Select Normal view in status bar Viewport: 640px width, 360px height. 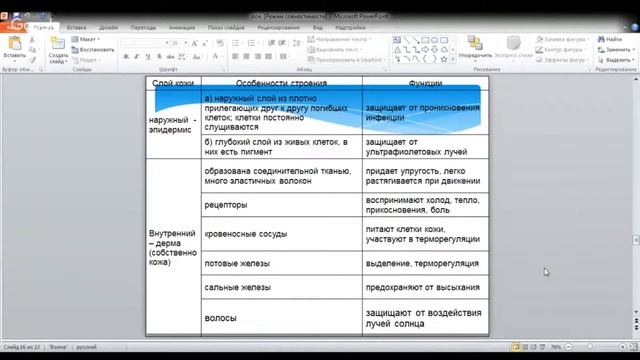point(516,347)
